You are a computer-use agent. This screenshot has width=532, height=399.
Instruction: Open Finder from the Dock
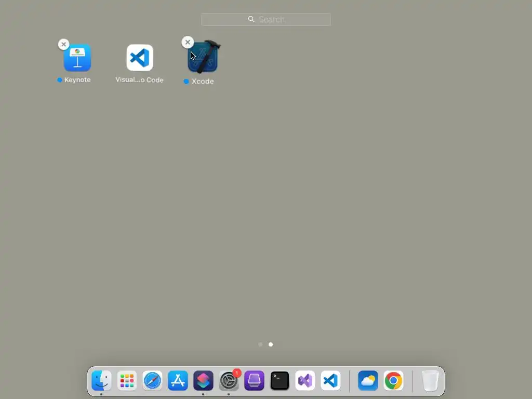click(101, 380)
